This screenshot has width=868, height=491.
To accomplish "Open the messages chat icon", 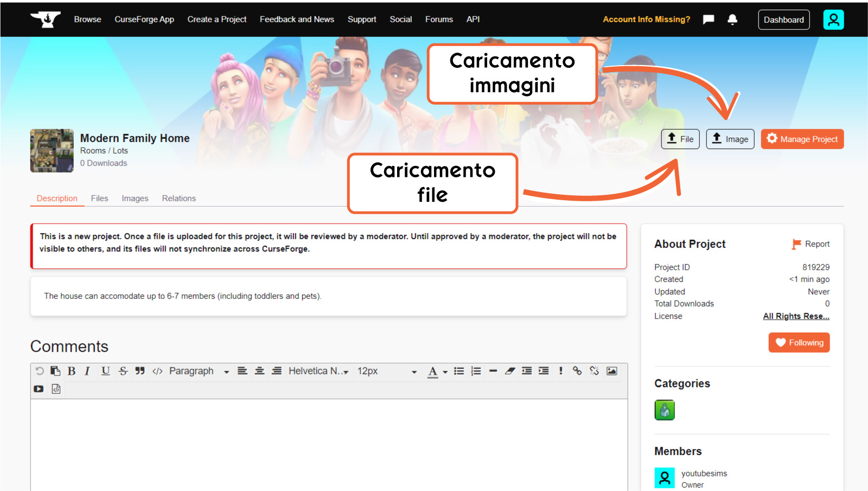I will pos(709,20).
